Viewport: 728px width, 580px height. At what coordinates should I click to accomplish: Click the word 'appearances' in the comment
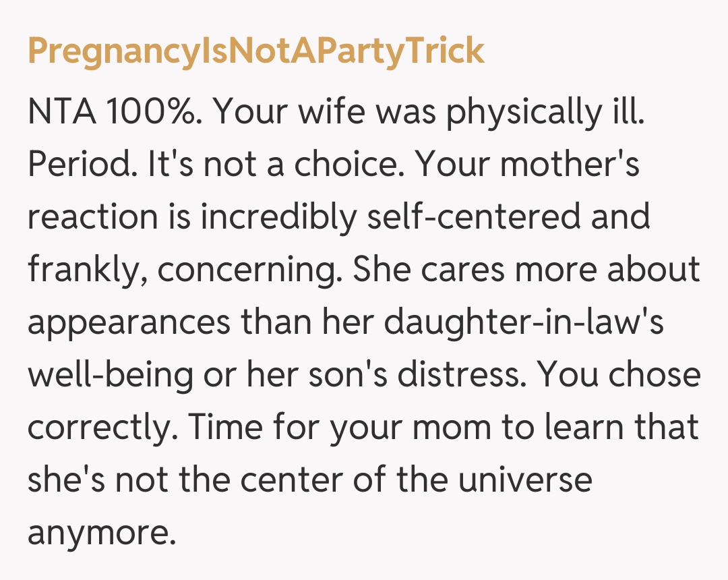click(x=129, y=321)
